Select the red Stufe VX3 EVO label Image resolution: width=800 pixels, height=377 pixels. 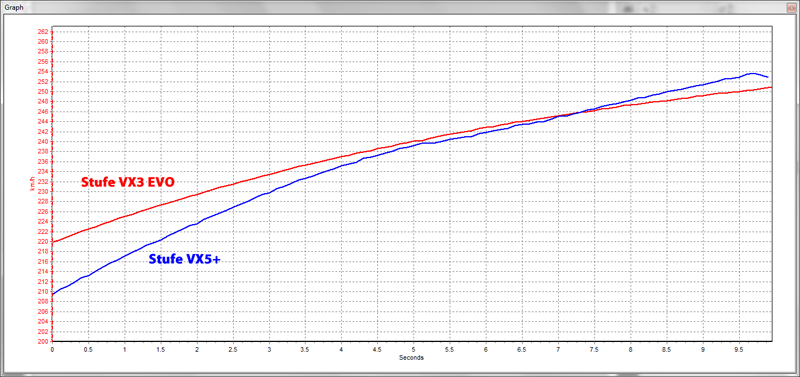pyautogui.click(x=128, y=183)
